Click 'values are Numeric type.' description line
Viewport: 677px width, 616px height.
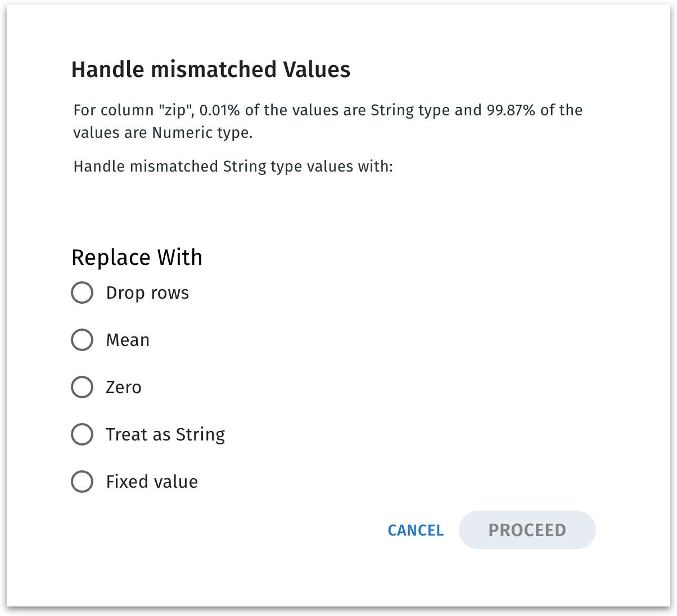(163, 133)
